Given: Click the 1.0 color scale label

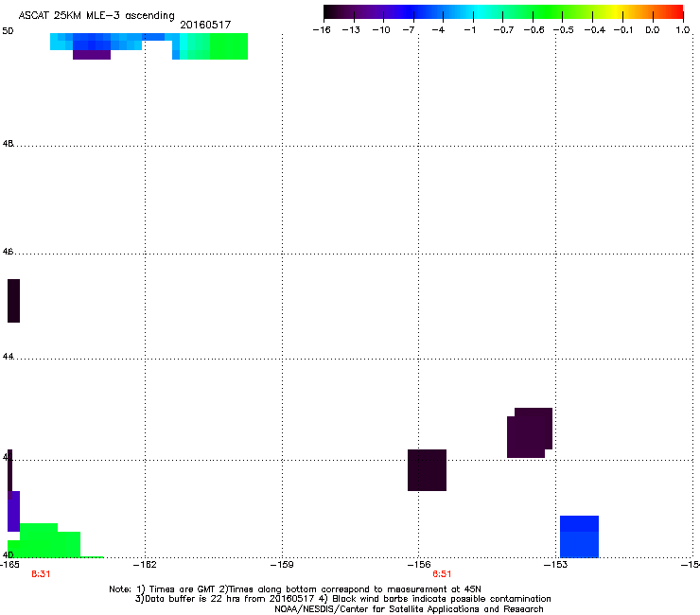Looking at the screenshot, I should 683,30.
